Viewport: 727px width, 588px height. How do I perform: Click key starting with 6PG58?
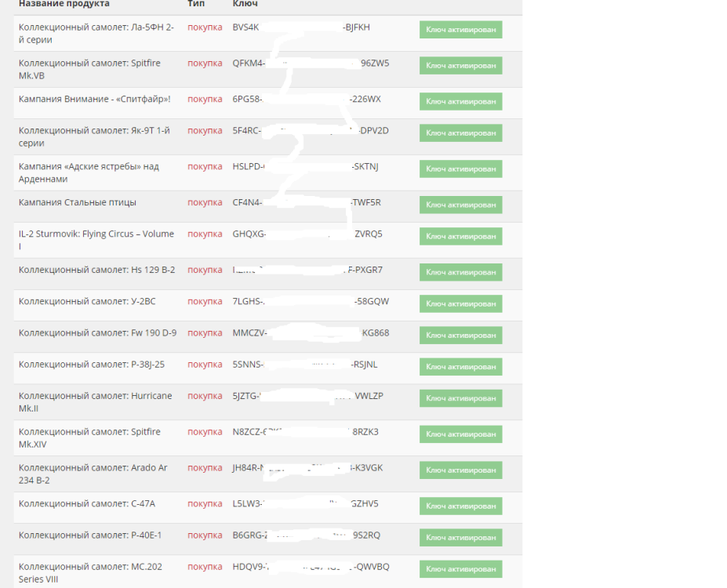tap(307, 99)
